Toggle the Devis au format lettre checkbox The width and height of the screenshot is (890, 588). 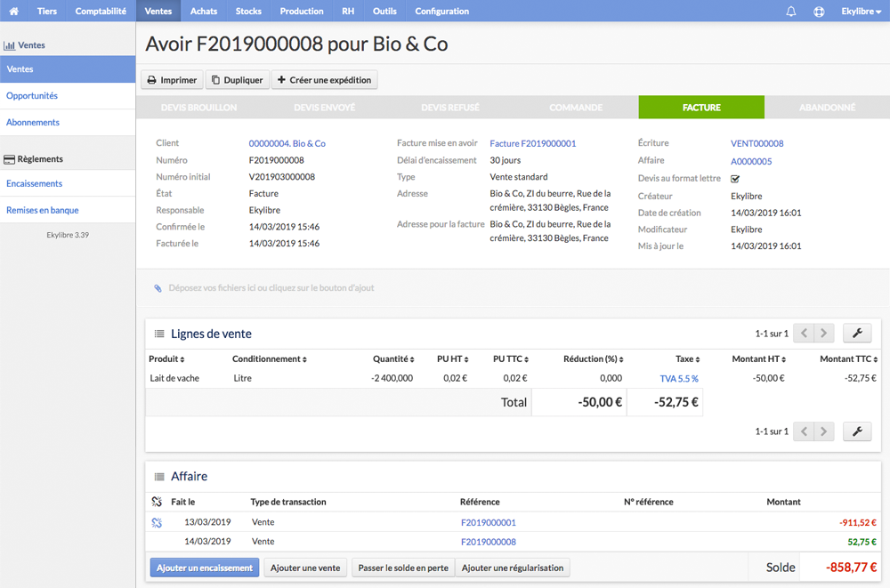click(x=735, y=179)
